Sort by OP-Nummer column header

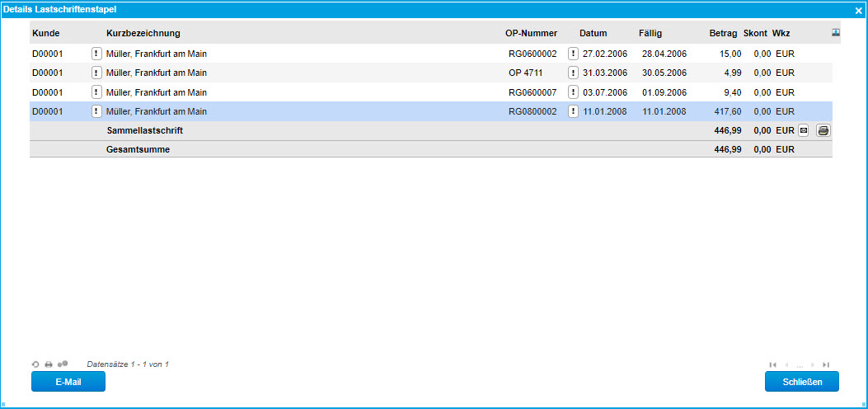(532, 33)
